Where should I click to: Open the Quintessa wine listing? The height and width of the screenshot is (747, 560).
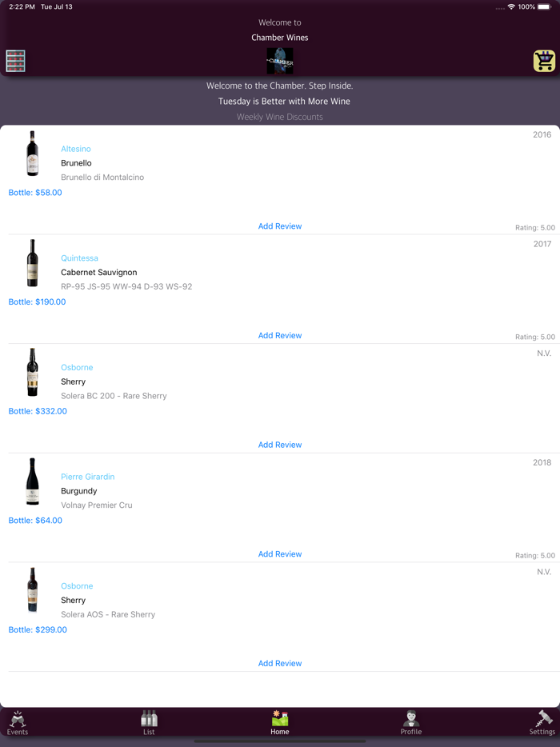point(79,258)
